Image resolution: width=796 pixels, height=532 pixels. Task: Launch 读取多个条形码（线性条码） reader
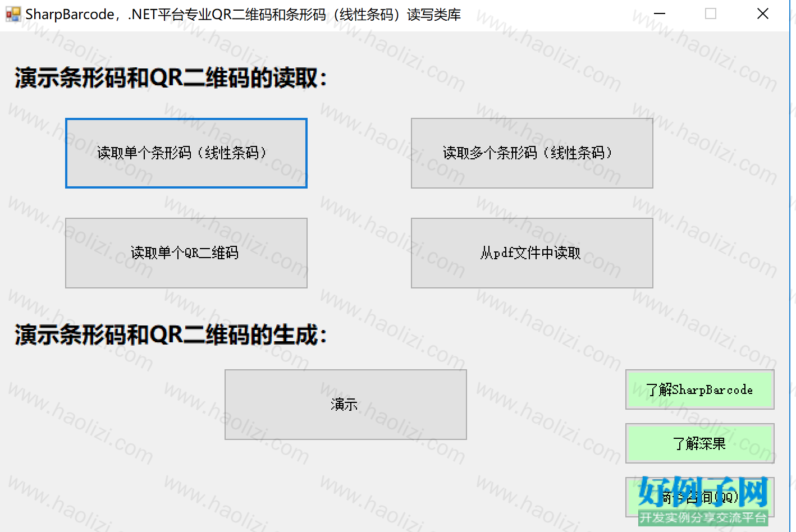click(x=532, y=153)
